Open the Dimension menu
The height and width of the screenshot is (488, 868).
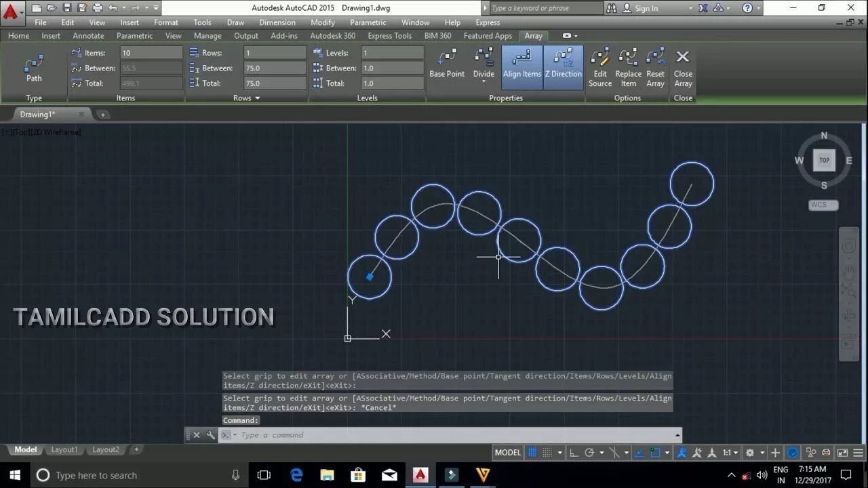pyautogui.click(x=277, y=22)
